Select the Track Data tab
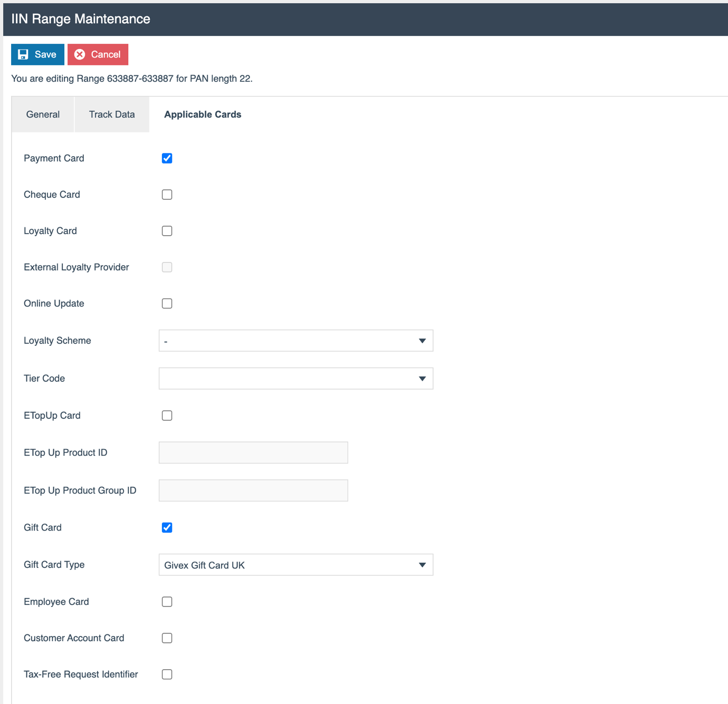 pos(111,114)
